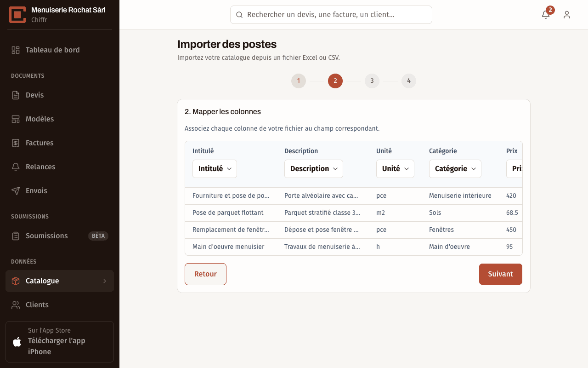Viewport: 588px width, 368px height.
Task: Click the Devis document icon
Action: 16,95
